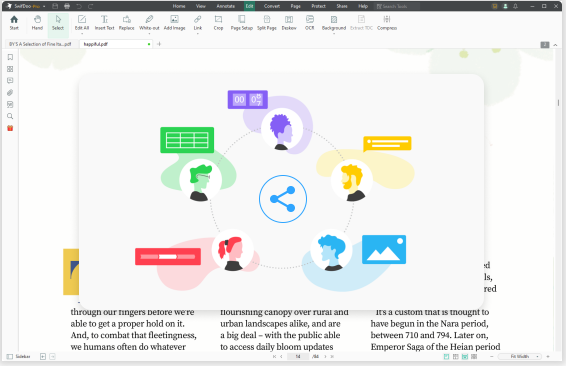
Task: Open the search magnifier in the sidebar
Action: (x=10, y=116)
